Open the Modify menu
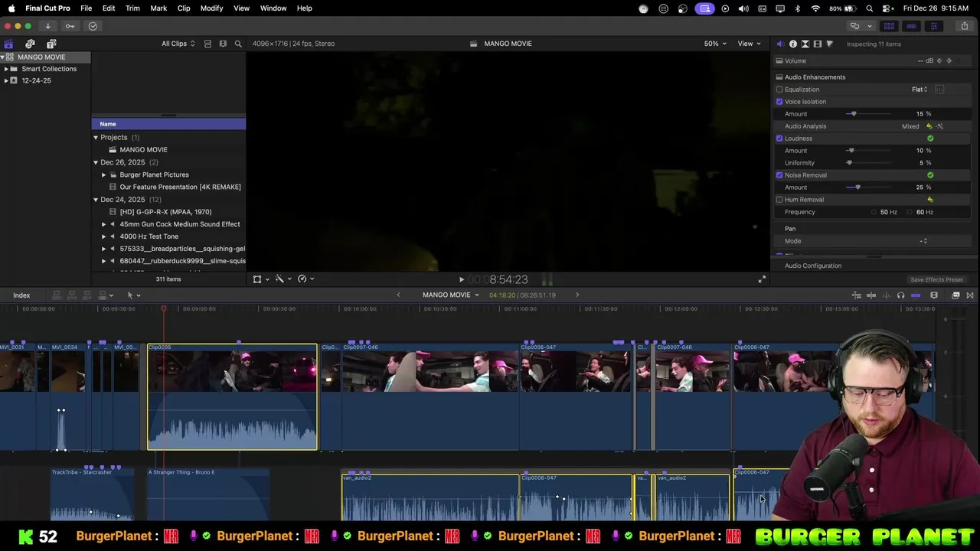The width and height of the screenshot is (980, 551). [211, 8]
